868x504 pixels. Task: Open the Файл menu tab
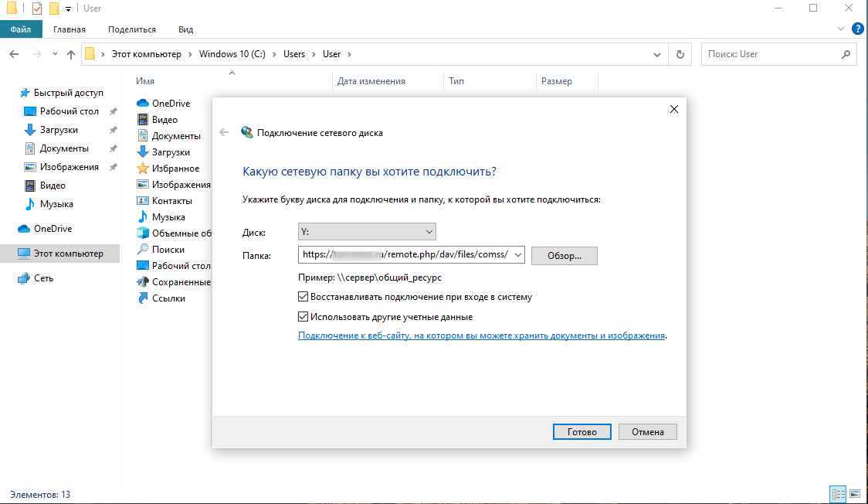pos(21,29)
